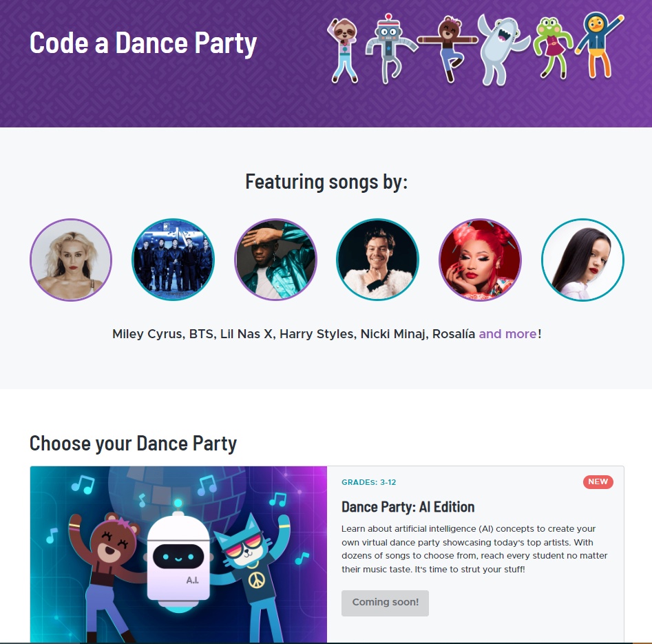Screen dimensions: 652x644
Task: Click the Lil Nas X artist photo
Action: (x=275, y=260)
